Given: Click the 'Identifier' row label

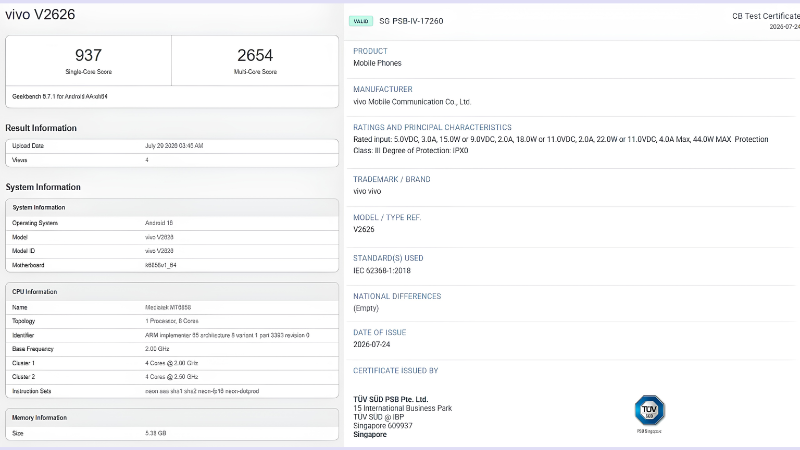Looking at the screenshot, I should [23, 335].
